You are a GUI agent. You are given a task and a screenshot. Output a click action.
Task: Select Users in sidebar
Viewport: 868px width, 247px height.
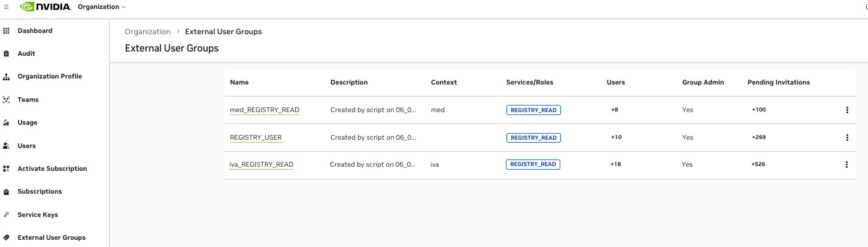point(27,146)
